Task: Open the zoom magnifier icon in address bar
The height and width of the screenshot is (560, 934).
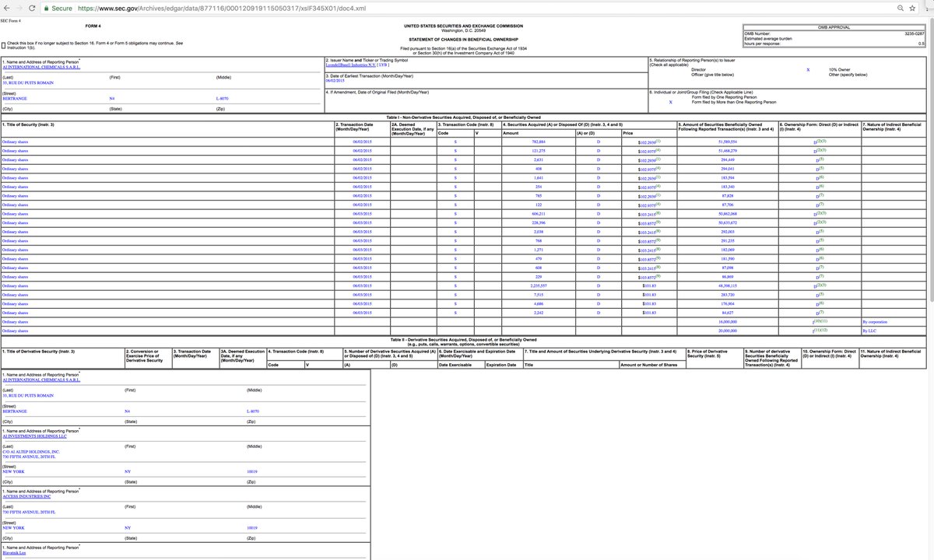Action: (901, 8)
